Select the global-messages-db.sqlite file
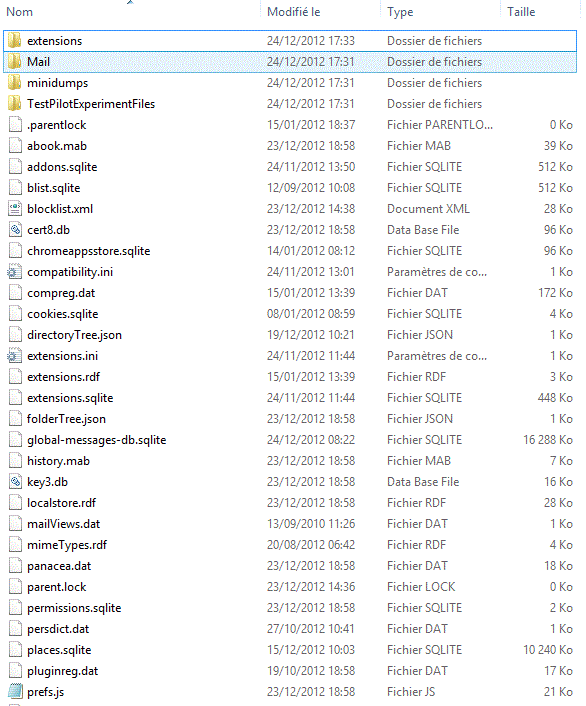This screenshot has width=586, height=706. pos(290,440)
